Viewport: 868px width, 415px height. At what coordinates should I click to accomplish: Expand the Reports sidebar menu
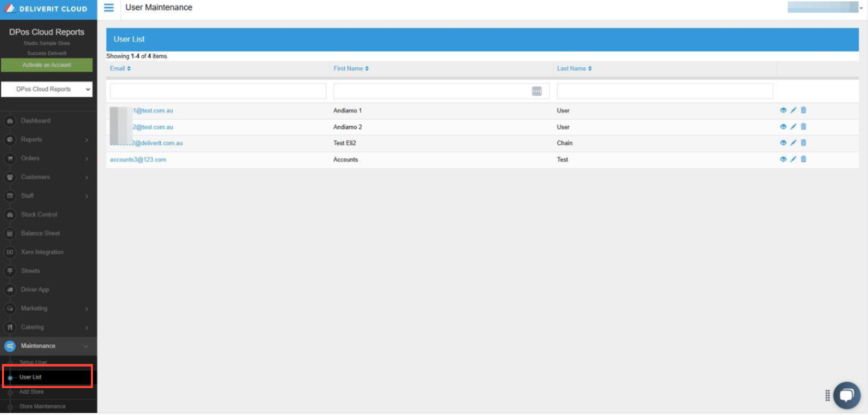tap(47, 139)
